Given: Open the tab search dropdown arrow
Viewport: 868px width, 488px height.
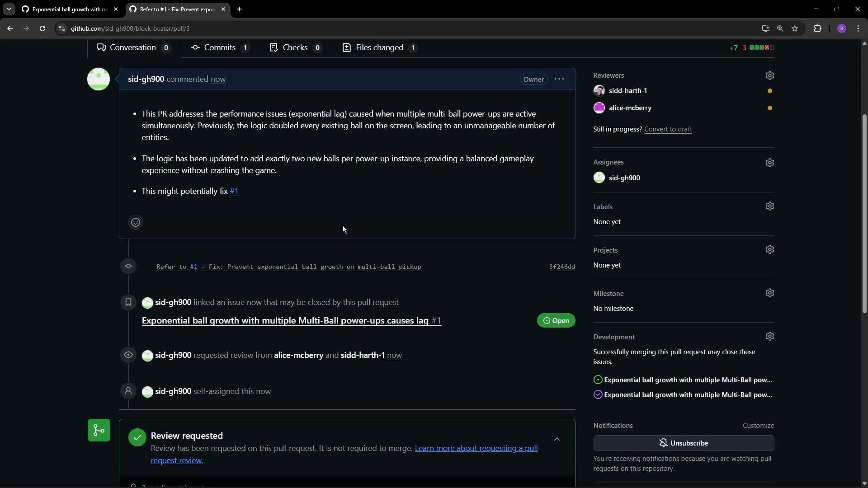Looking at the screenshot, I should coord(9,9).
